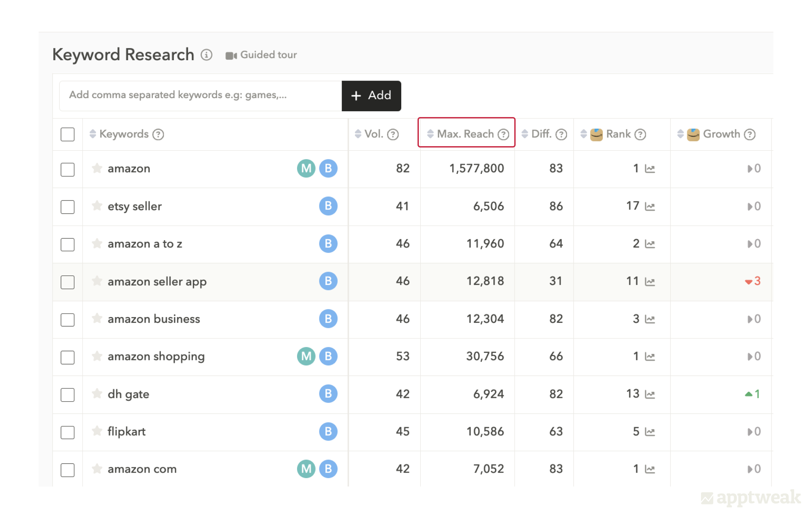Open help icon next to Growth header

750,134
